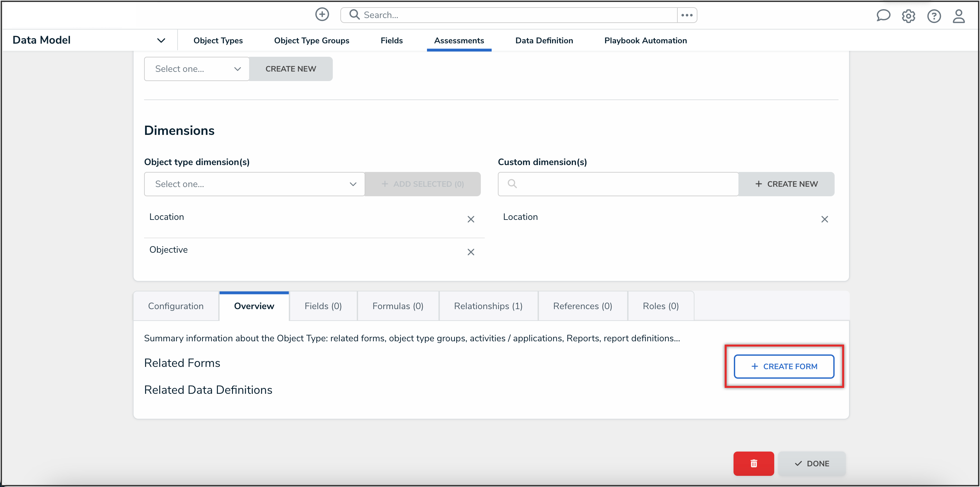Switch to the Playbook Automation tab
The image size is (980, 487).
[x=645, y=40]
